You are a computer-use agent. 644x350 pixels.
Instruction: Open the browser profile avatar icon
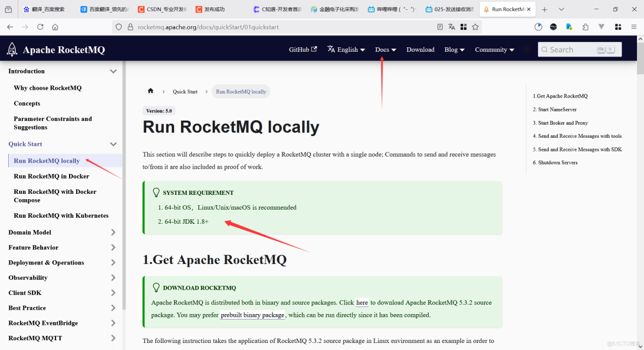[554, 26]
